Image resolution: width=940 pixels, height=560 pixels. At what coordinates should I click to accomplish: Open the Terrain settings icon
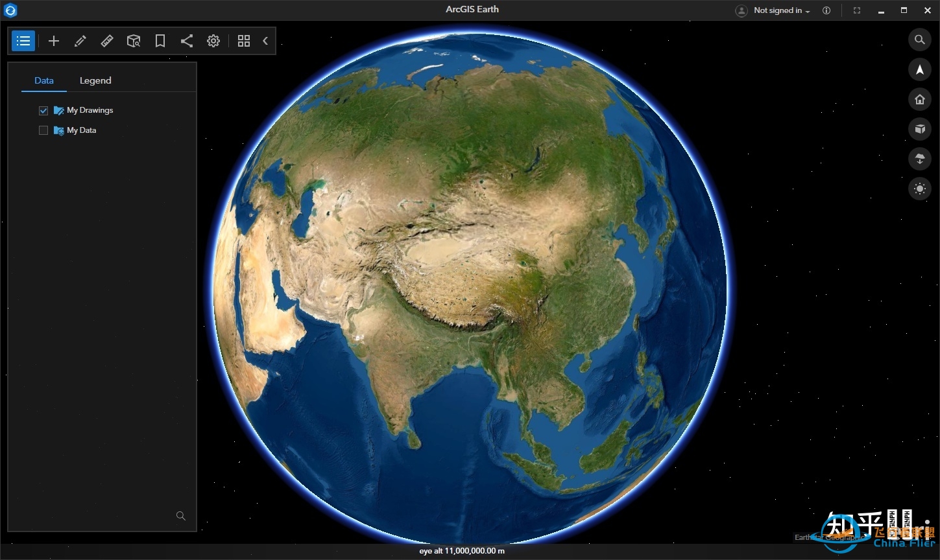(x=920, y=159)
